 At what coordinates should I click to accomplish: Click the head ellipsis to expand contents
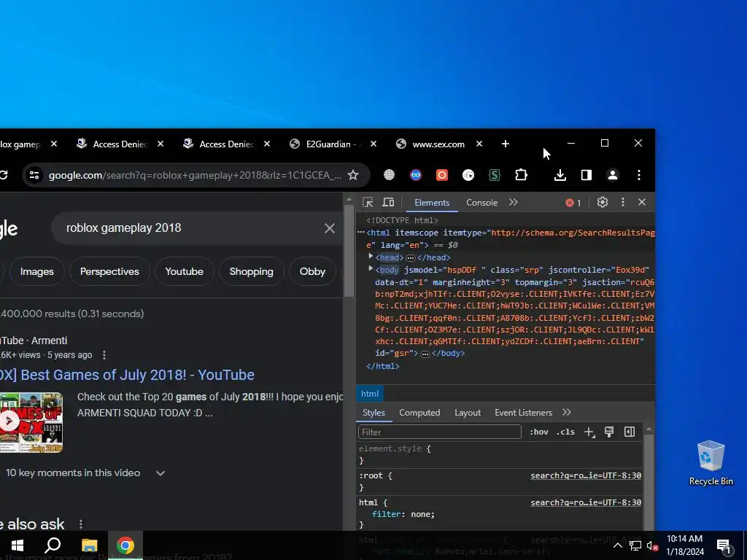(x=410, y=257)
